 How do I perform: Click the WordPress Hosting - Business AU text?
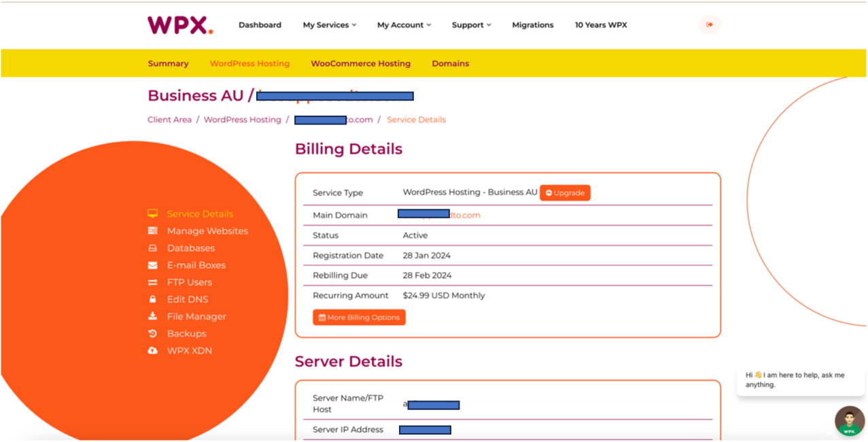click(x=470, y=192)
